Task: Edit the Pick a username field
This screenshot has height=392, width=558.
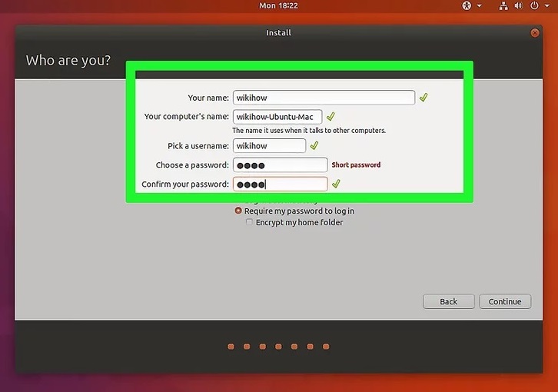Action: pyautogui.click(x=269, y=146)
